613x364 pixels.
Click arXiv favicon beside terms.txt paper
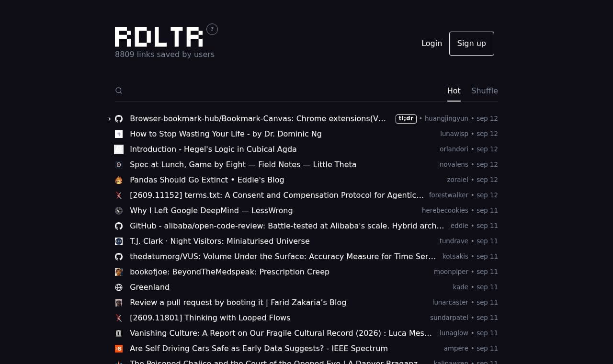[119, 195]
